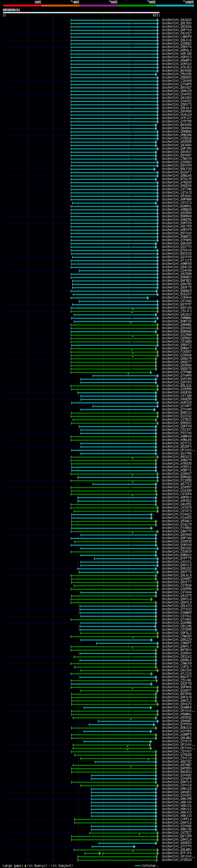Select the UniRef100_A9PJD6 label
Image resolution: width=197 pixels, height=868 pixels.
click(x=177, y=54)
